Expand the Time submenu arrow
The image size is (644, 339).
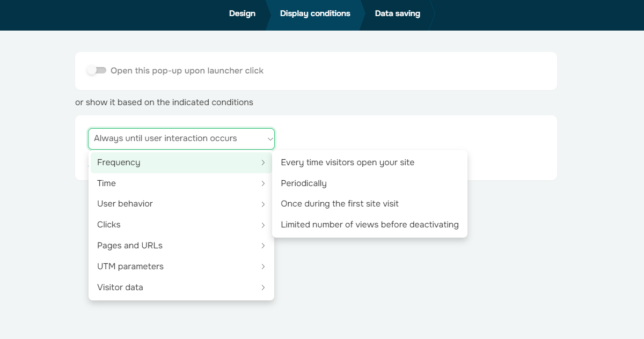pos(263,183)
